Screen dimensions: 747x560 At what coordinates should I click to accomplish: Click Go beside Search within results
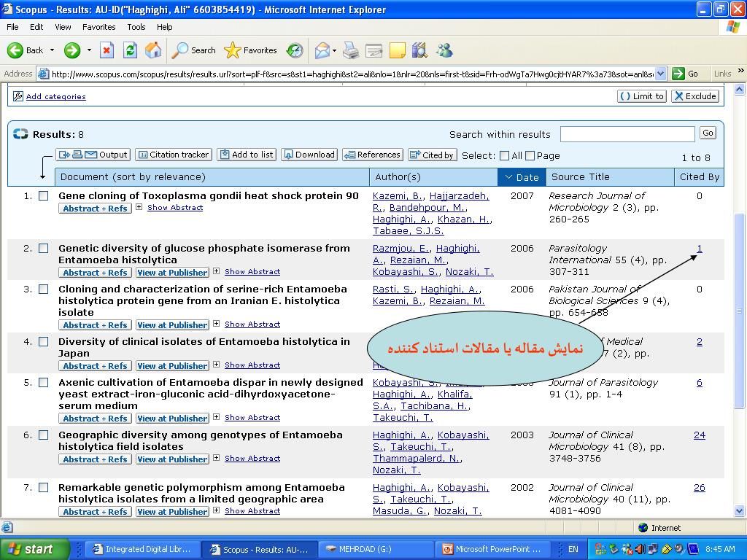click(x=708, y=133)
